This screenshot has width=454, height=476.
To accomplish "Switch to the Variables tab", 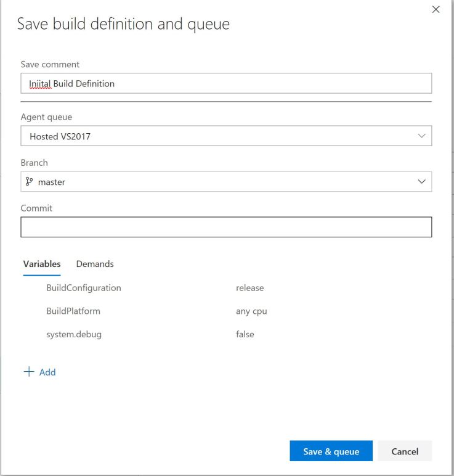I will (x=42, y=264).
